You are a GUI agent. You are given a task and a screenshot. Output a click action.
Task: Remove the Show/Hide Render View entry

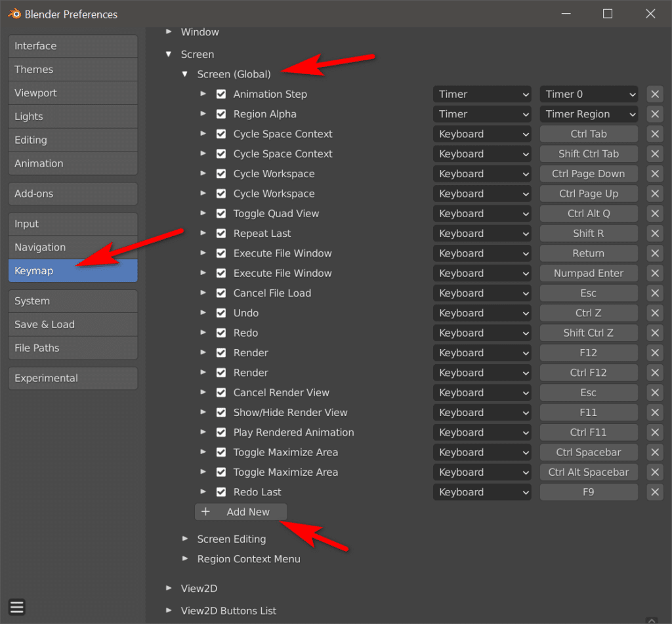pos(655,412)
